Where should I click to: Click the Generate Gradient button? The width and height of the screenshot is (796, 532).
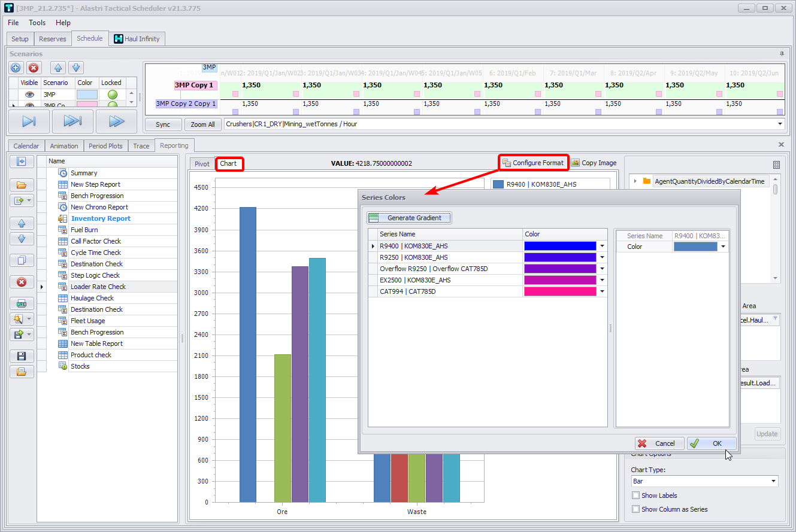tap(409, 218)
